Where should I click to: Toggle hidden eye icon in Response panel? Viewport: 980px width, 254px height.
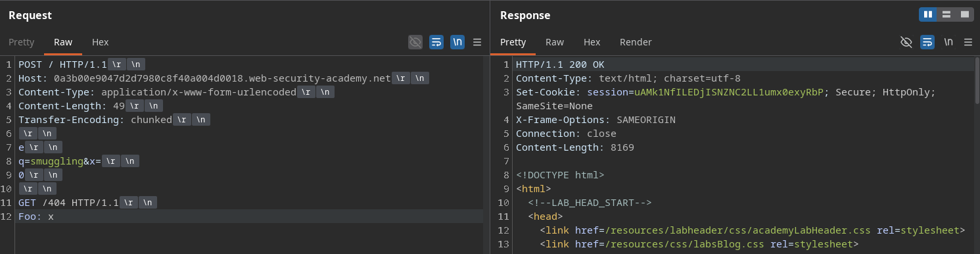(906, 42)
